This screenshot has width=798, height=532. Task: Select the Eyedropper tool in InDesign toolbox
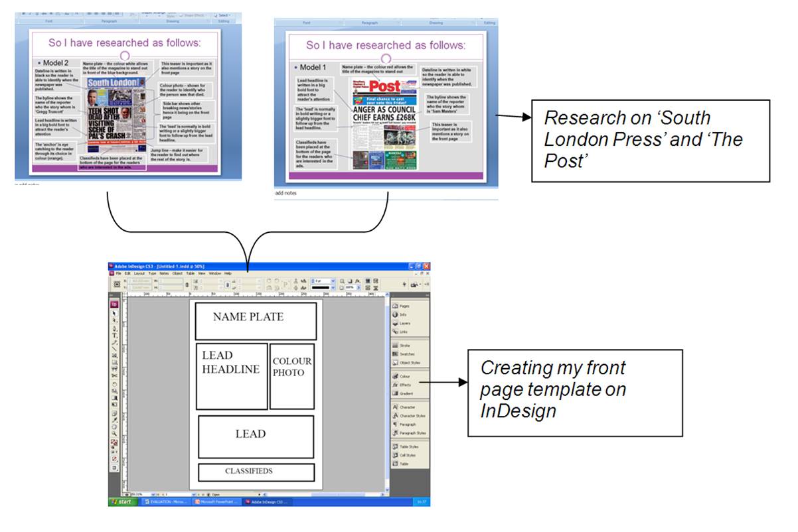click(114, 420)
